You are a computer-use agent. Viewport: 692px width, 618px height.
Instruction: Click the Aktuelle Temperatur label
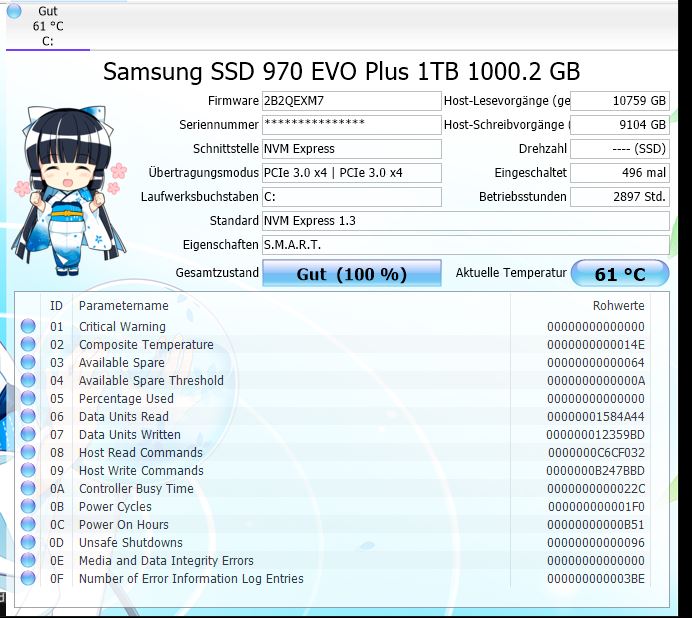(x=511, y=273)
